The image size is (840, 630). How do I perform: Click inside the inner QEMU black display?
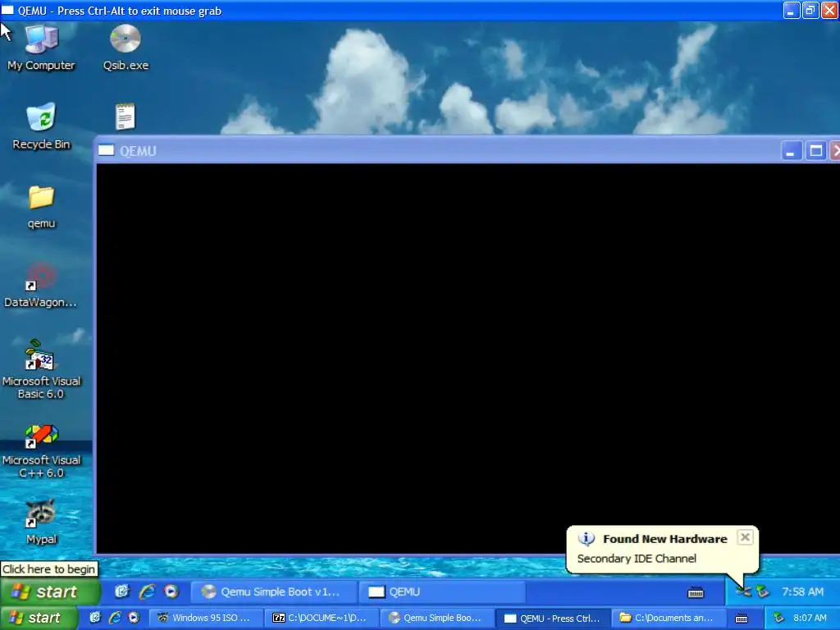(468, 358)
